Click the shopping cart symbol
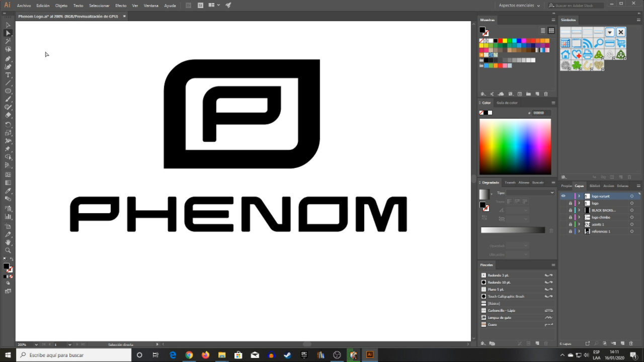Viewport: 644px width, 362px height. (x=621, y=43)
